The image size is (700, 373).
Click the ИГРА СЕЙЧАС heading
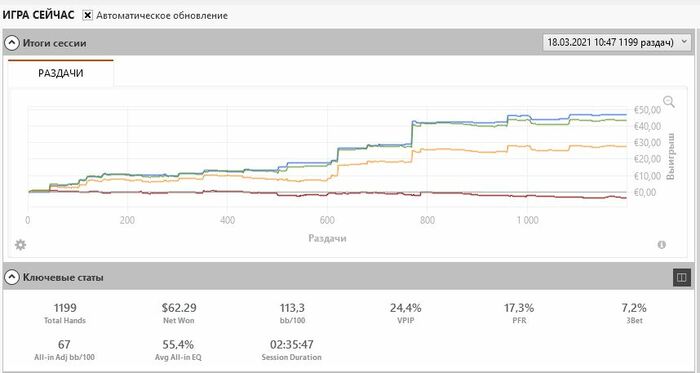coord(38,15)
